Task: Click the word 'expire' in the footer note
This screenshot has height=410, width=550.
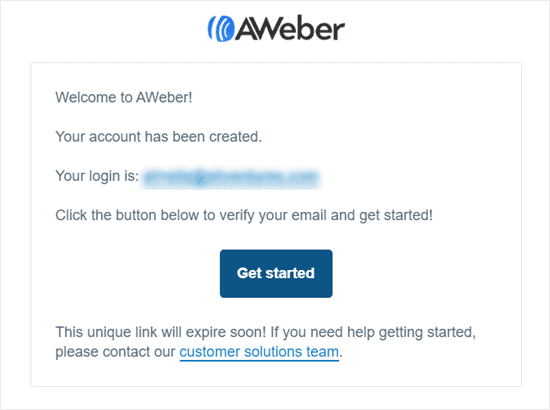Action: [206, 332]
